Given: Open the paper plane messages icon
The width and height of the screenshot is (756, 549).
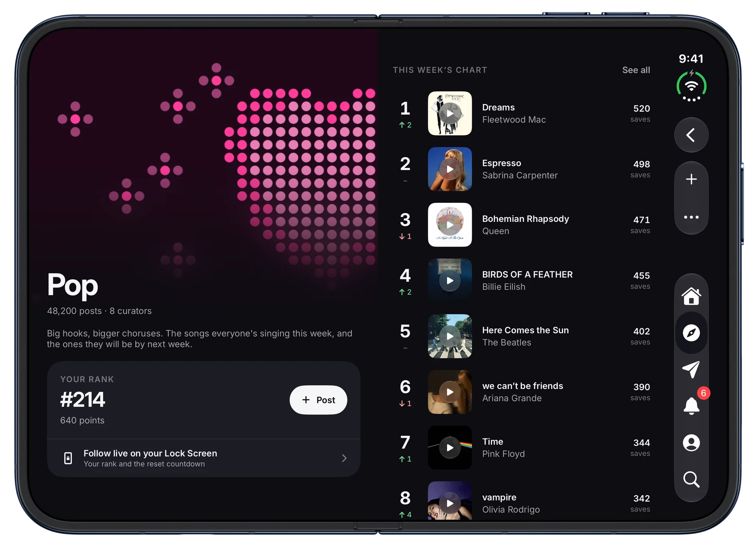Looking at the screenshot, I should (x=691, y=369).
